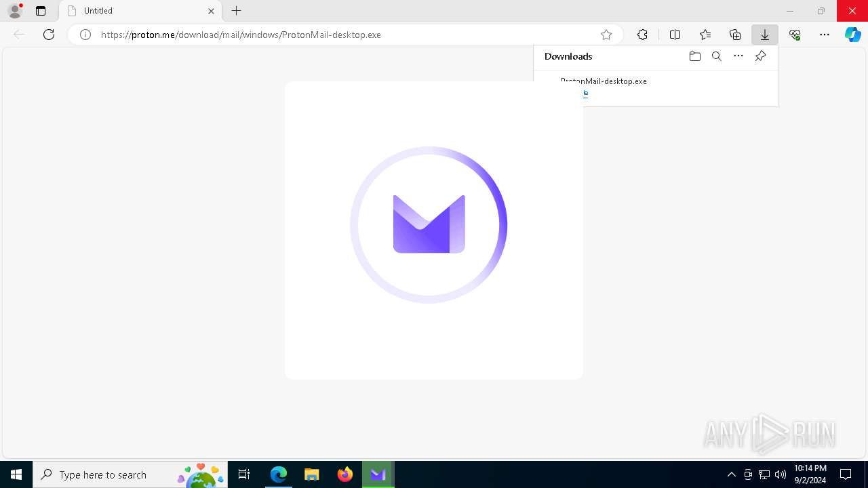Open the tab actions menu icon
Viewport: 868px width, 488px height.
point(41,11)
